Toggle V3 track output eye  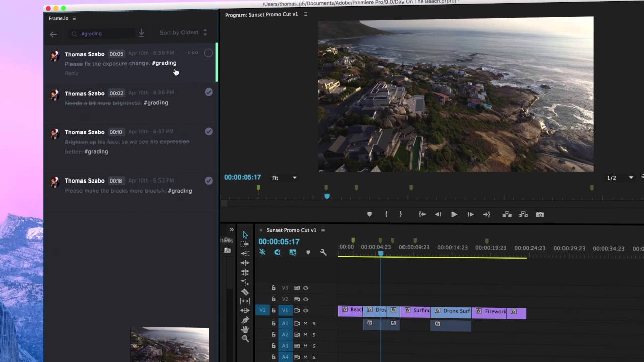click(x=306, y=288)
